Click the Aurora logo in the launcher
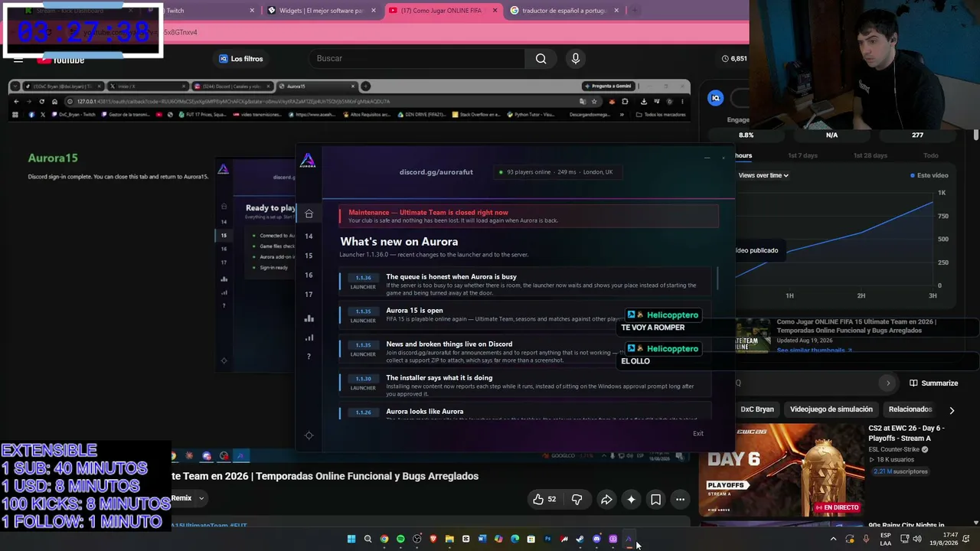The width and height of the screenshot is (980, 551). tap(308, 160)
